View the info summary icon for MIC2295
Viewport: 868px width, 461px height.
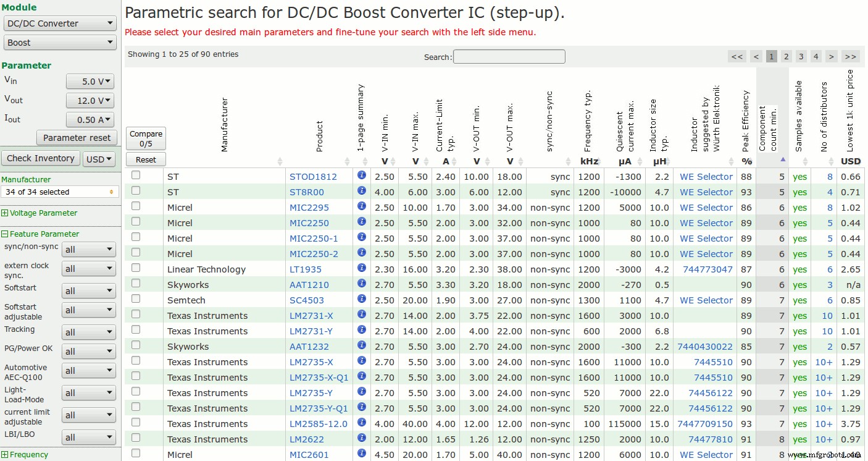[x=362, y=206]
